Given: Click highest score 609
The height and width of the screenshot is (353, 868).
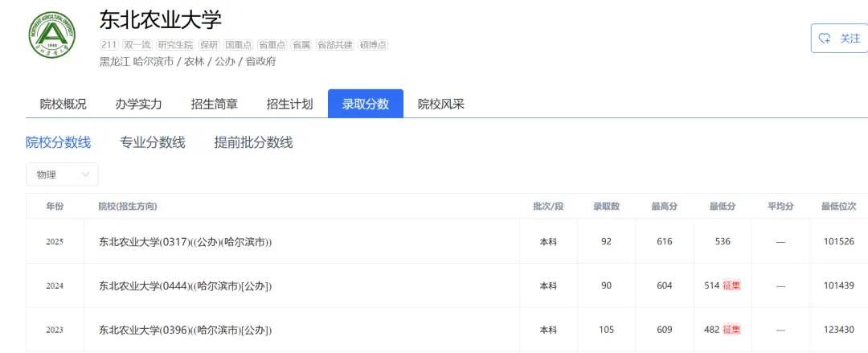Looking at the screenshot, I should tap(665, 330).
